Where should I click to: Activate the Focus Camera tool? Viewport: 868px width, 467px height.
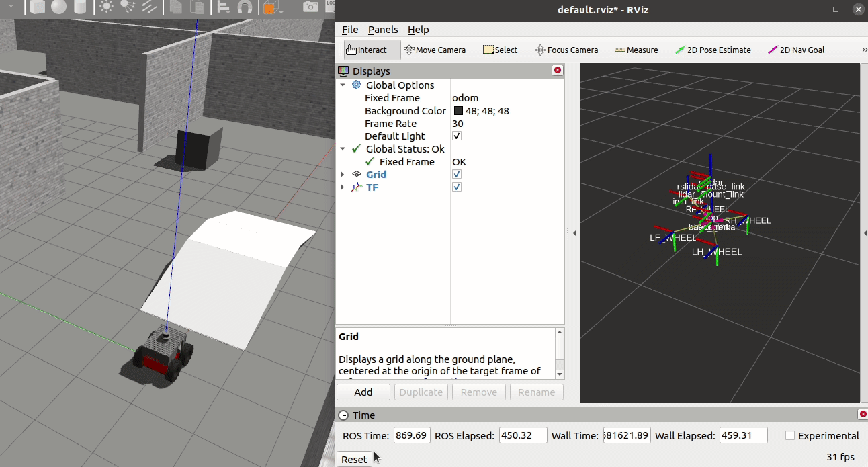tap(566, 50)
